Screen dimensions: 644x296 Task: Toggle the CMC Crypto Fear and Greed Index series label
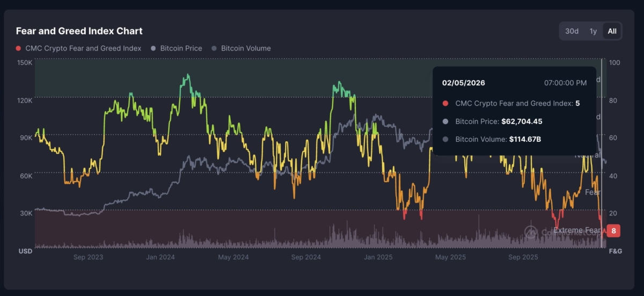[x=83, y=48]
